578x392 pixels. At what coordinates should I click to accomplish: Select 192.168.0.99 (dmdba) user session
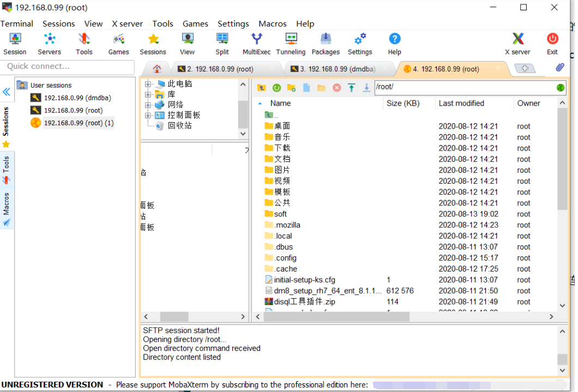(77, 98)
